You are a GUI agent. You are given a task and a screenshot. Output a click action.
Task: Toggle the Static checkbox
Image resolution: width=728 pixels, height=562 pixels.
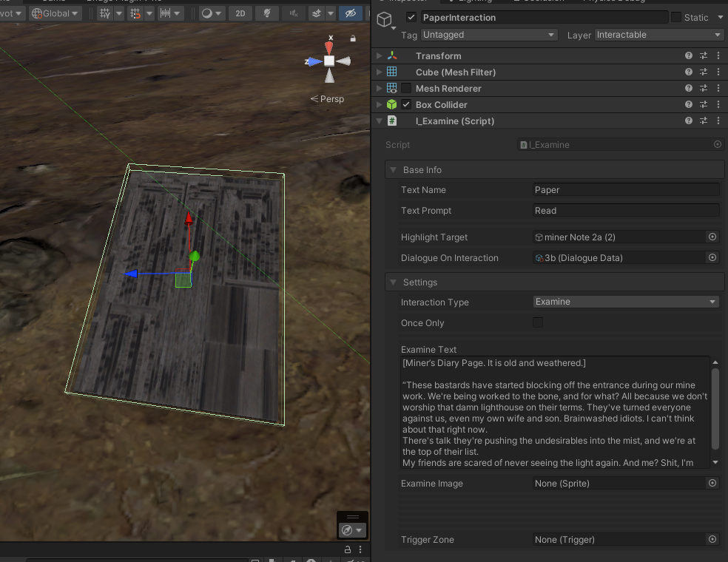[676, 18]
